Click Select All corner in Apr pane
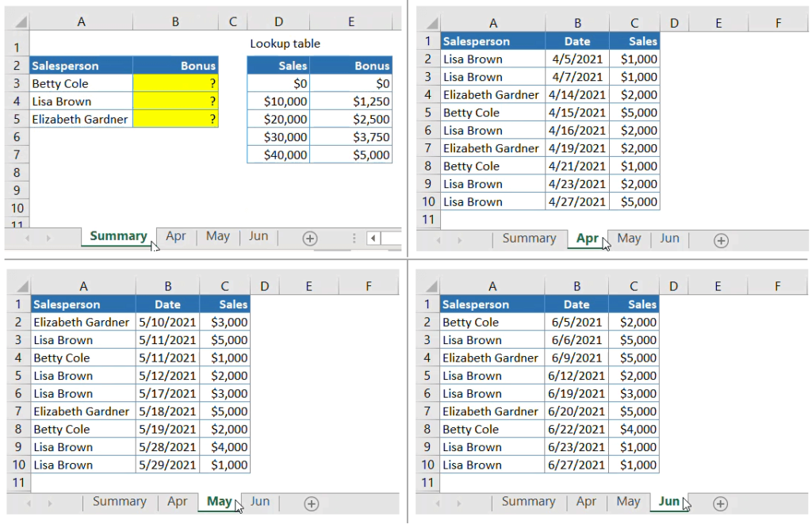The image size is (812, 524). coord(431,23)
